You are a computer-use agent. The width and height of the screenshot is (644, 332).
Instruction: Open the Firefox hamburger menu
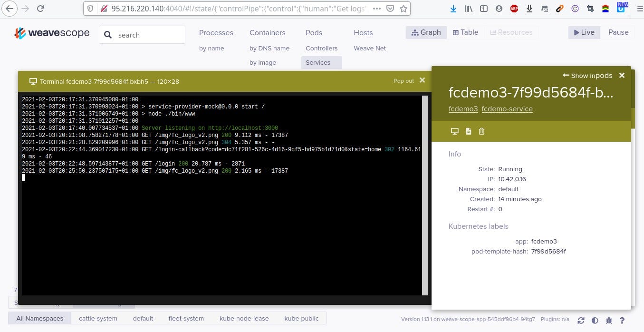point(639,8)
